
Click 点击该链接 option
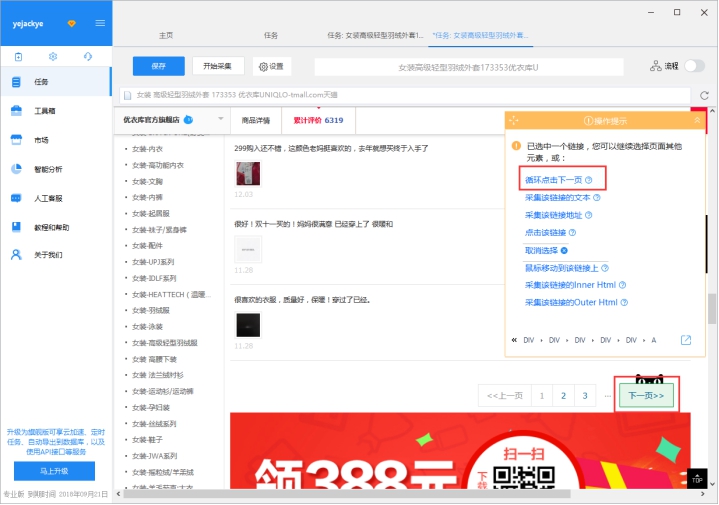(546, 233)
